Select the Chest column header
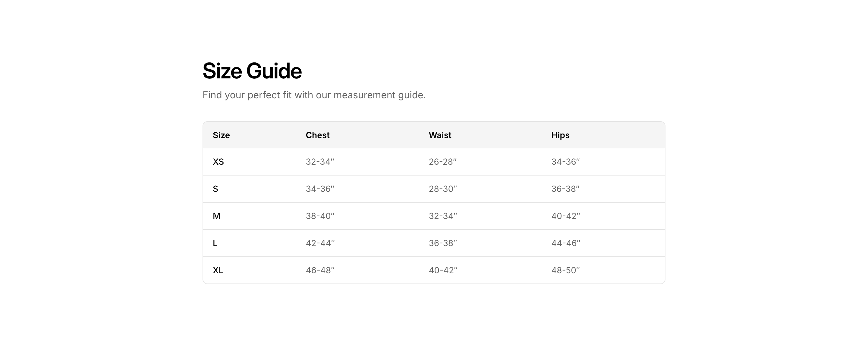 (317, 135)
